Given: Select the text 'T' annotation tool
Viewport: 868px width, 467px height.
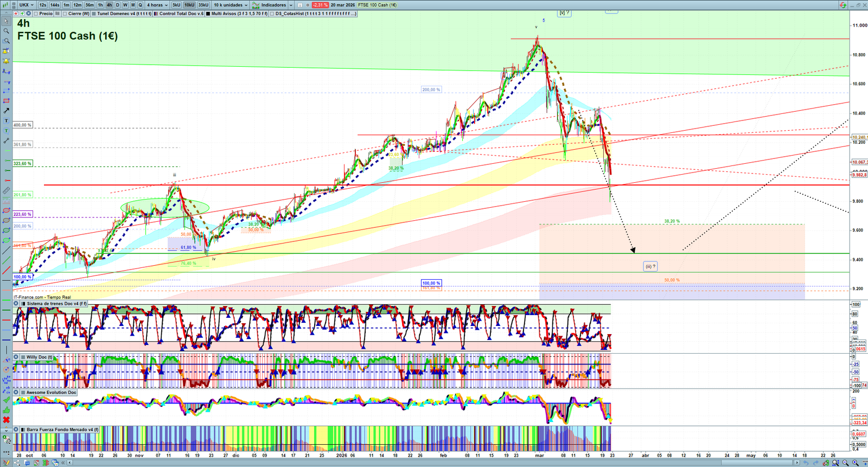Looking at the screenshot, I should (6, 120).
